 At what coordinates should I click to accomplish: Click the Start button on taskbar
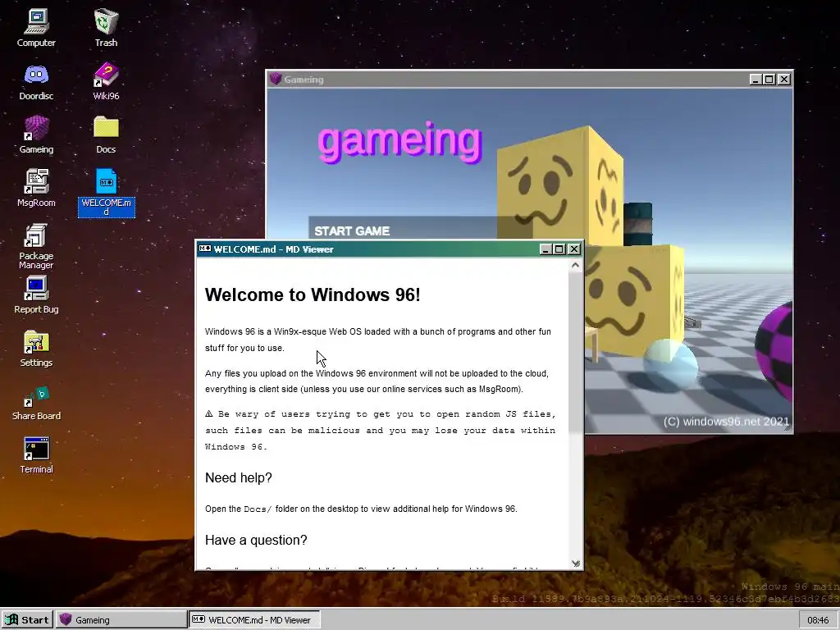point(27,620)
